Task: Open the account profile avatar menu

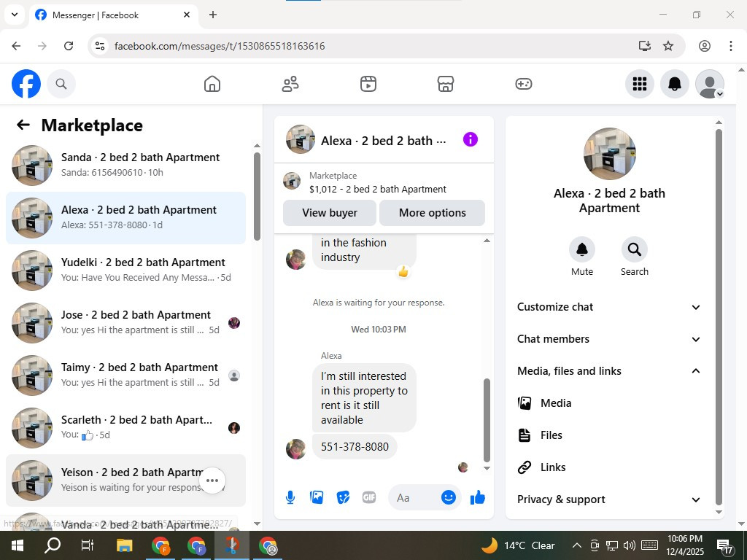Action: (710, 84)
